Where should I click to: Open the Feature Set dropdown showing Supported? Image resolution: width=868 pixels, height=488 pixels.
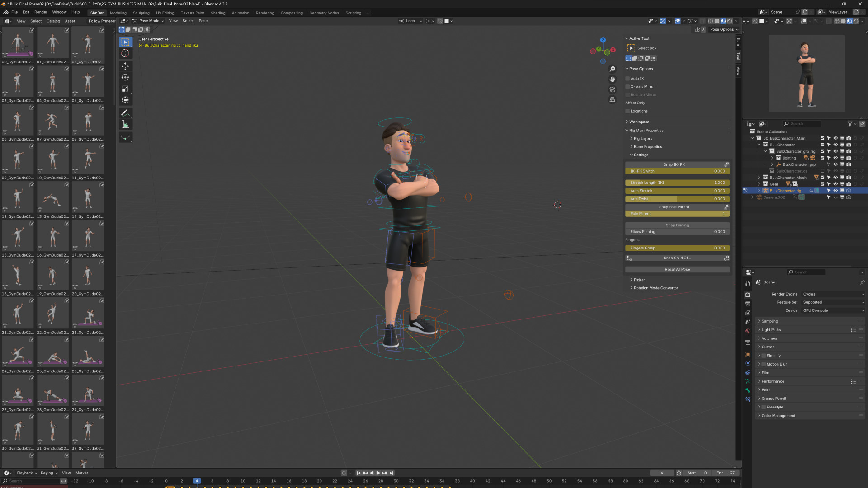(833, 302)
